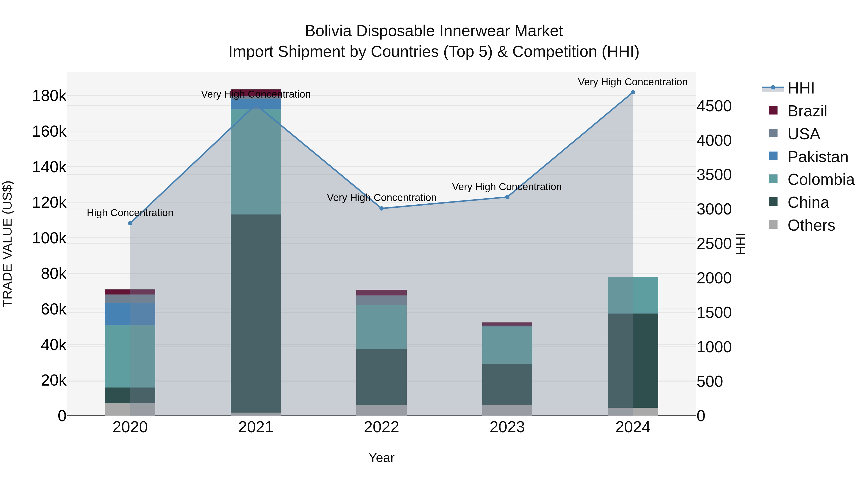The image size is (868, 488).
Task: Click the 'High Concentration' annotation for 2020
Action: point(130,213)
